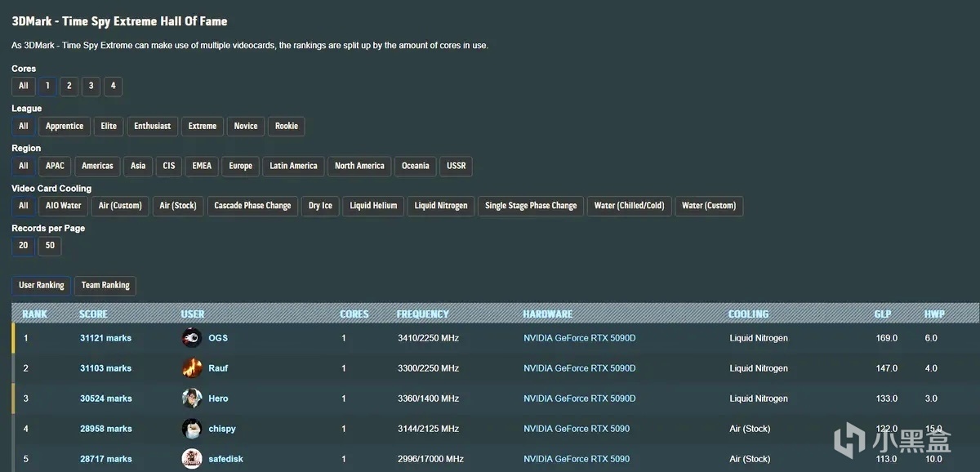Filter by Asia region
This screenshot has height=472, width=980.
pyautogui.click(x=138, y=166)
